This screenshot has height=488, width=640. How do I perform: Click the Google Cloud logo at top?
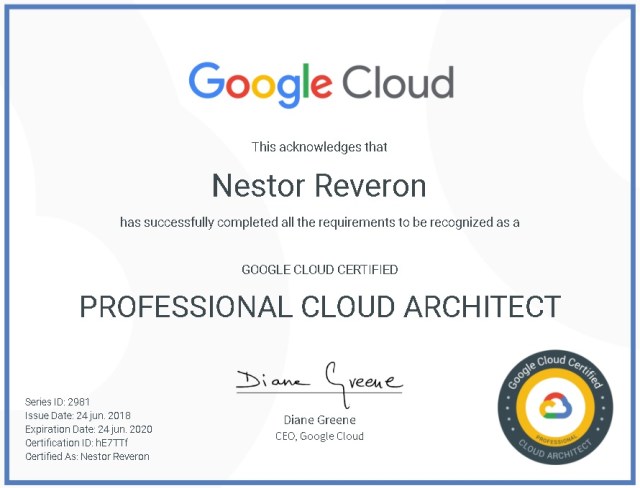320,83
